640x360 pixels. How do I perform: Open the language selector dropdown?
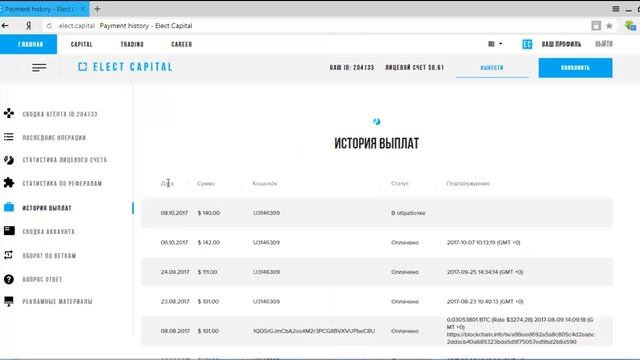[495, 44]
